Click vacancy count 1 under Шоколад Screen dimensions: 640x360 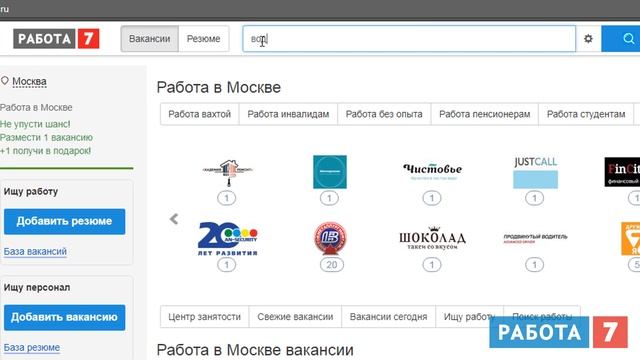431,265
